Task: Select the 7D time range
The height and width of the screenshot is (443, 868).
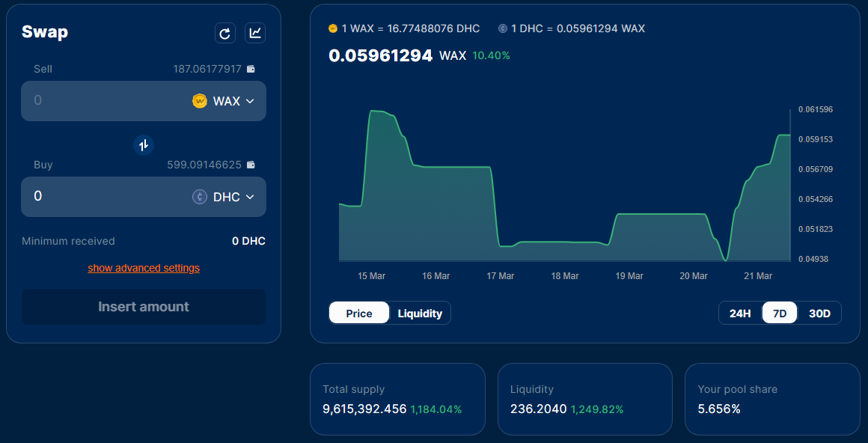Action: click(780, 313)
